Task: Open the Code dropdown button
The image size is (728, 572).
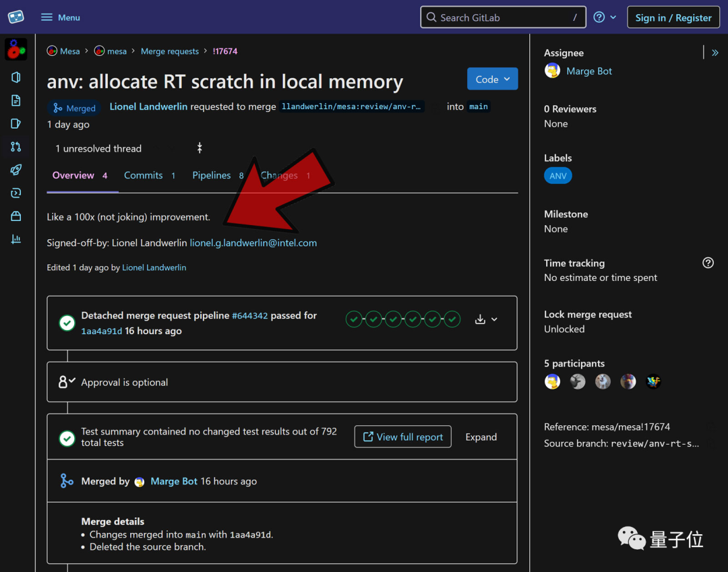Action: (x=492, y=80)
